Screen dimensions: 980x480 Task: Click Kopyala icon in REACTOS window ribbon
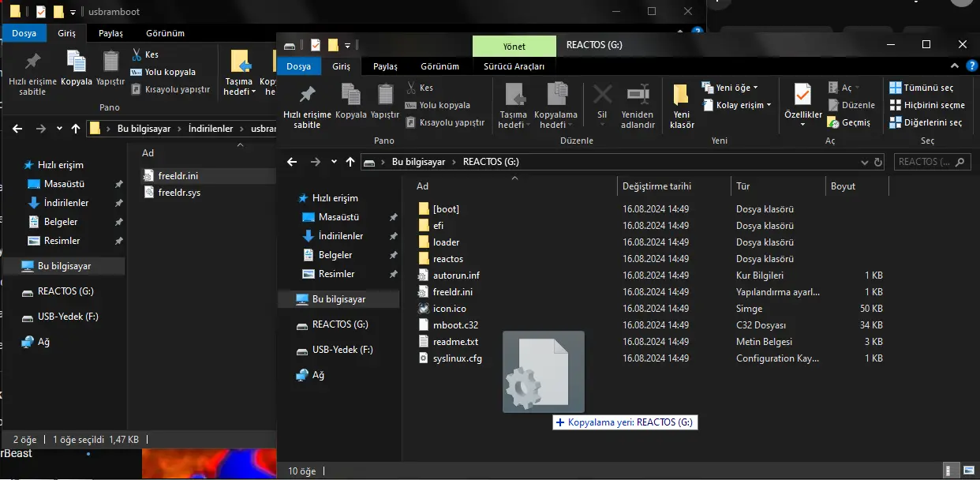pyautogui.click(x=350, y=94)
